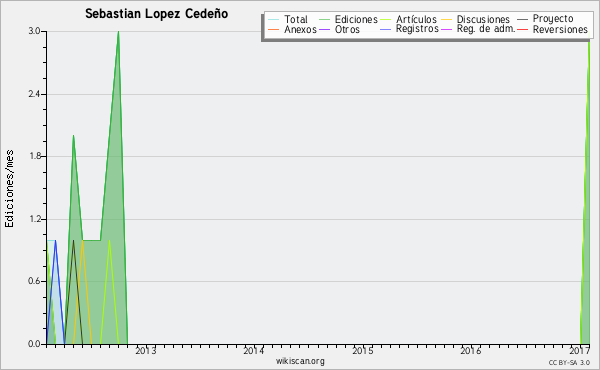Click the light blue Total color line

[x=274, y=19]
